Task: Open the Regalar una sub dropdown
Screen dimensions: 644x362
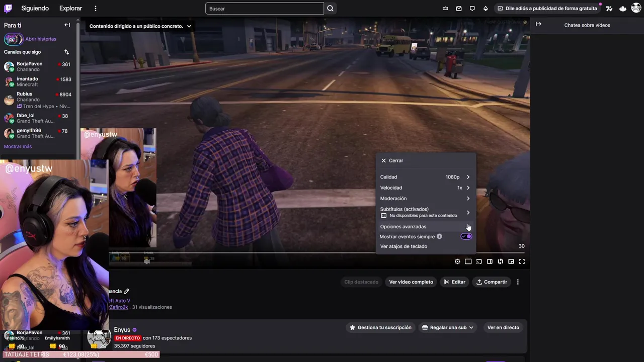Action: [x=447, y=327]
